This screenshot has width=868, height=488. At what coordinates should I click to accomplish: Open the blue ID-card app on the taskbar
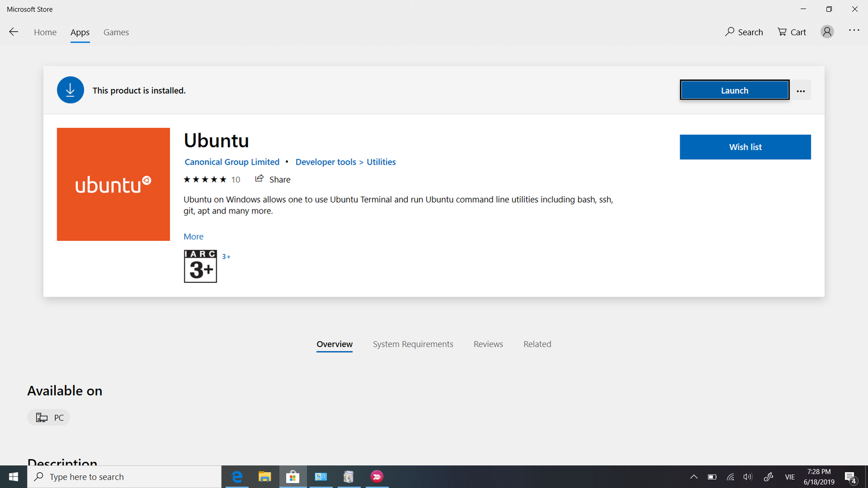click(321, 477)
